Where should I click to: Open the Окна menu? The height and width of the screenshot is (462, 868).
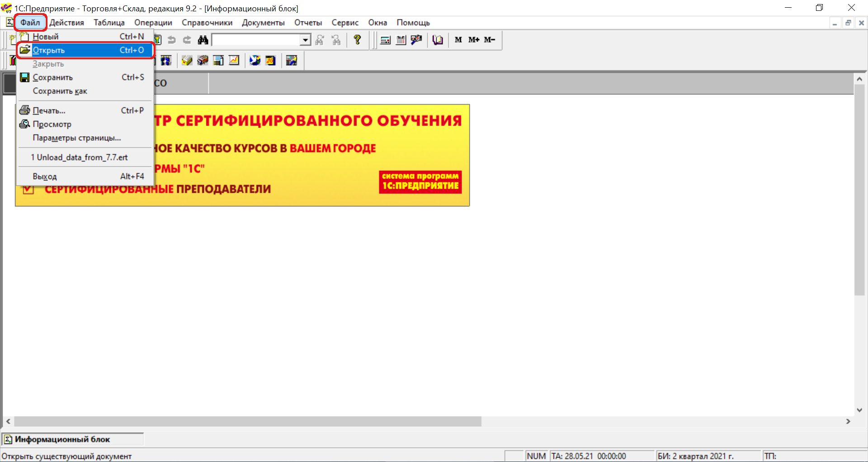point(377,23)
